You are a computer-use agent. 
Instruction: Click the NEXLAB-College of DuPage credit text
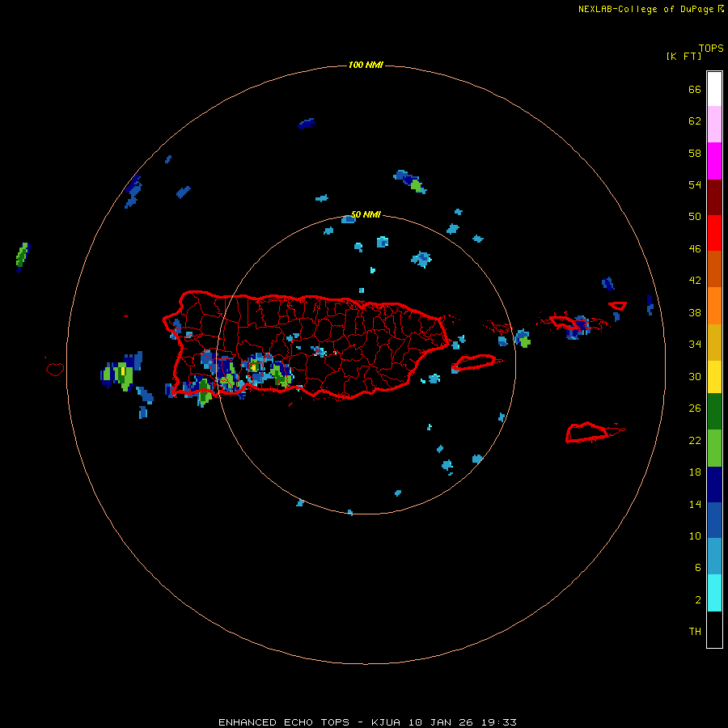pos(645,9)
